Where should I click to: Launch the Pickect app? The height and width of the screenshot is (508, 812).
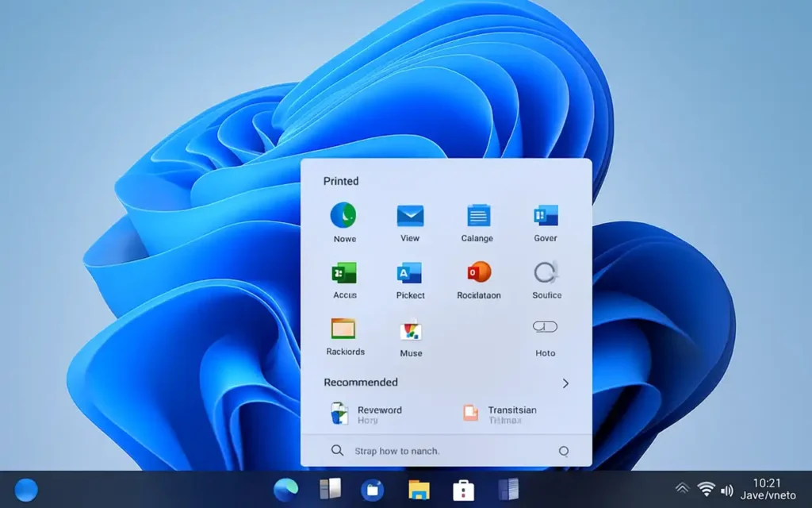[410, 275]
